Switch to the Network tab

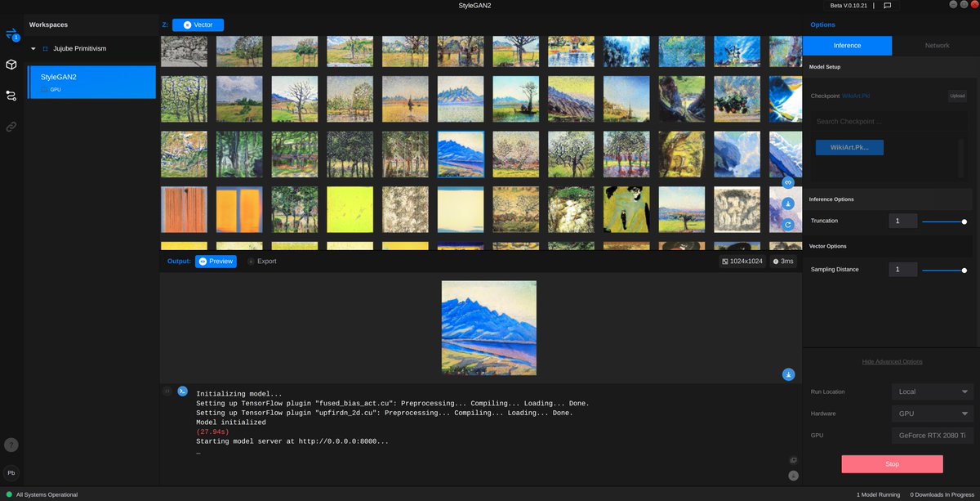(937, 46)
